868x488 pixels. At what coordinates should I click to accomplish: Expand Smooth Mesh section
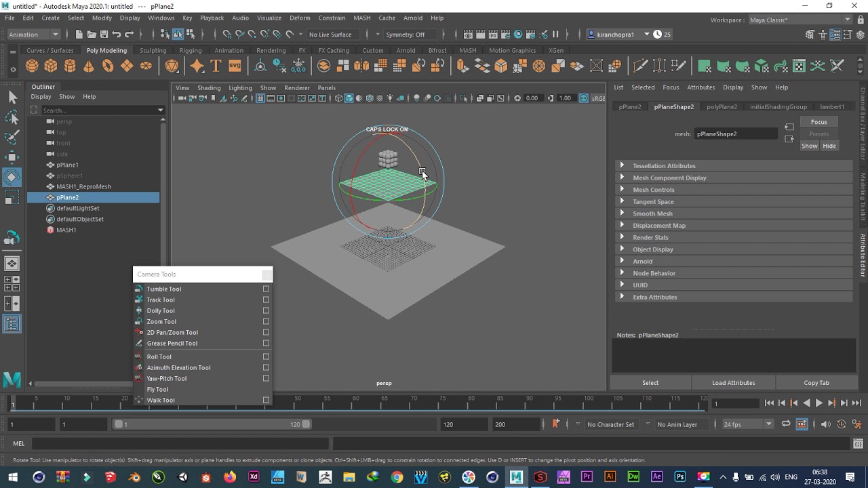[x=622, y=213]
